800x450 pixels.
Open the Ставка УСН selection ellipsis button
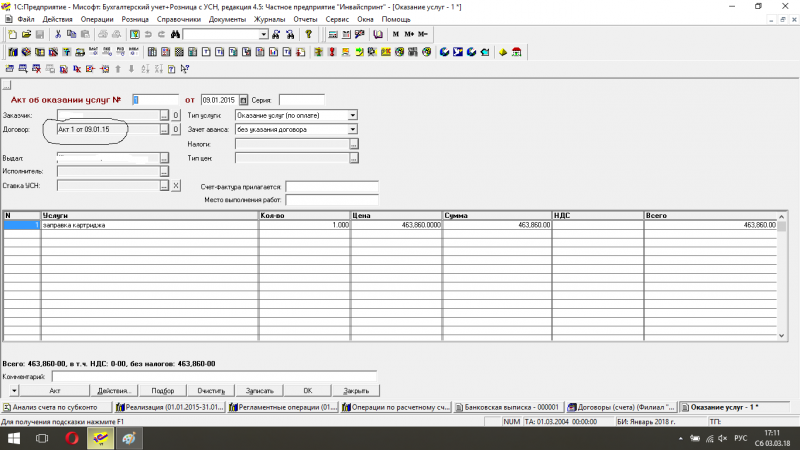click(164, 186)
